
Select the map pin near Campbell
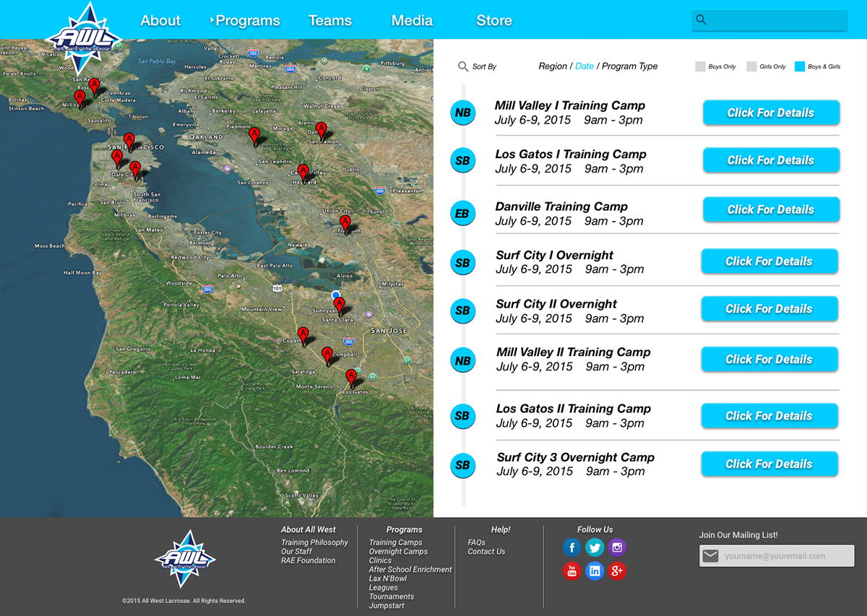click(x=327, y=357)
